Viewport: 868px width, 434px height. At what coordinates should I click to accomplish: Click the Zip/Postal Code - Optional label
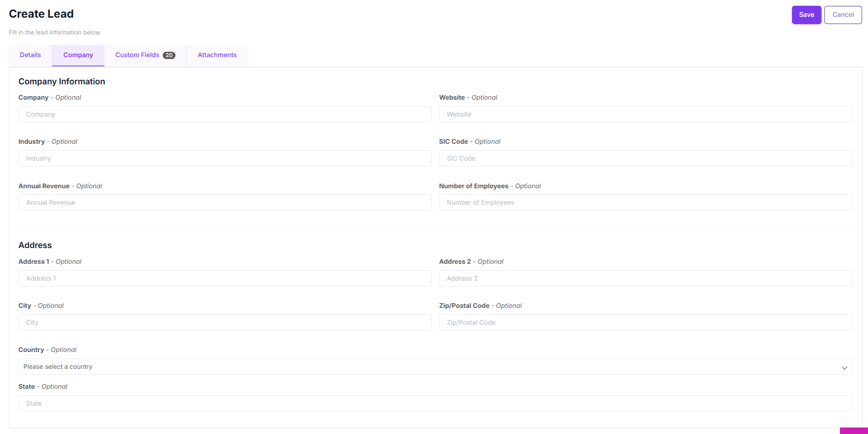coord(480,306)
